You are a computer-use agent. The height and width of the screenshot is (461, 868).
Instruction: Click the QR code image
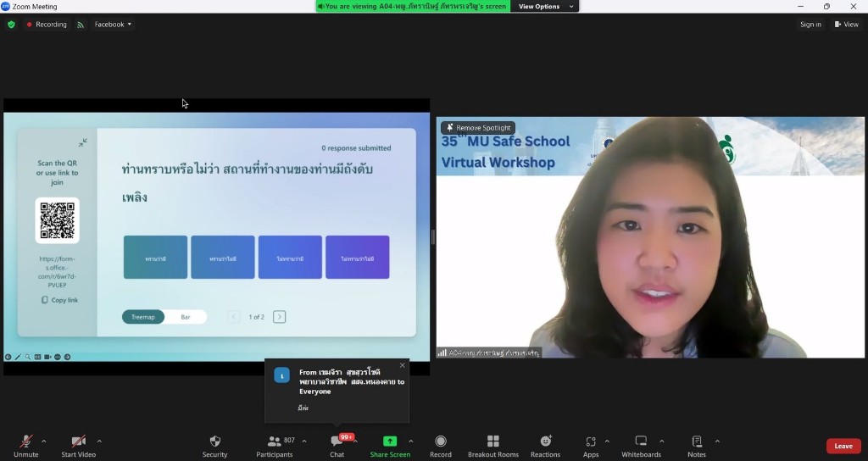(x=57, y=220)
